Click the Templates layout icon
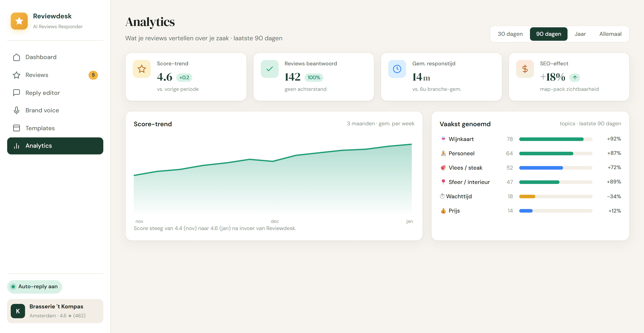 coord(17,128)
